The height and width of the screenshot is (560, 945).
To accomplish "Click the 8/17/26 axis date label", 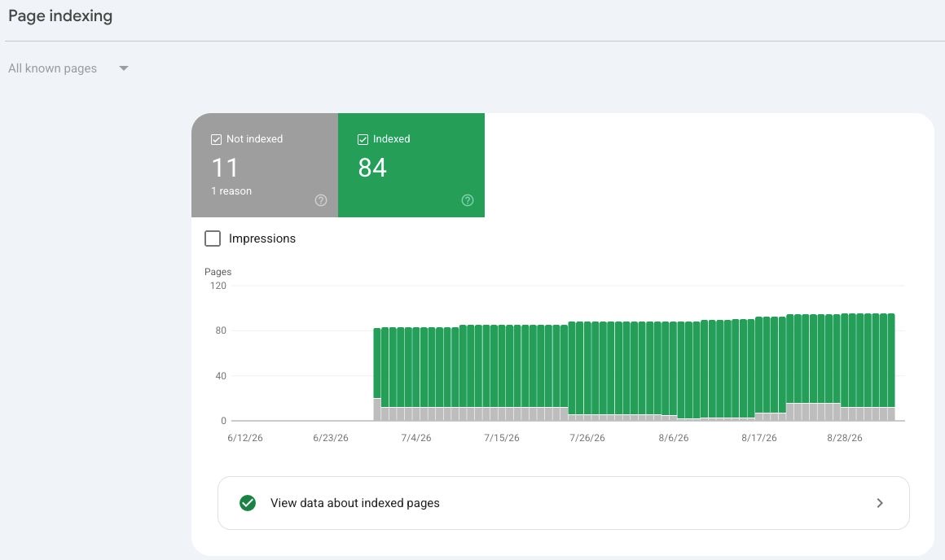I will point(759,438).
